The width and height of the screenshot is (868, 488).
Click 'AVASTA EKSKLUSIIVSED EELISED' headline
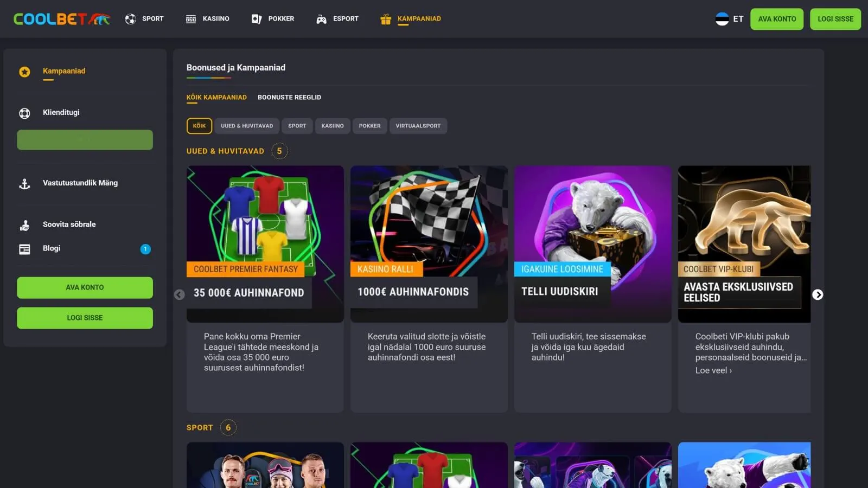[738, 292]
